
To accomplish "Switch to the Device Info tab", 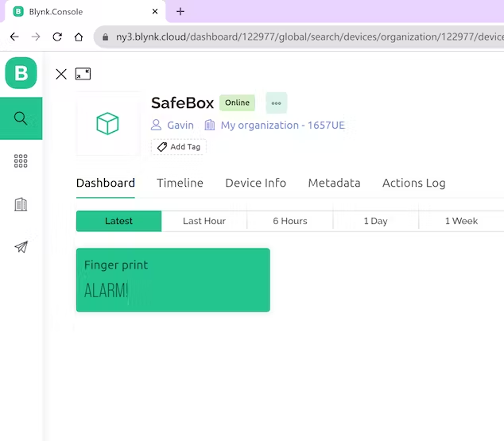I will pyautogui.click(x=255, y=183).
